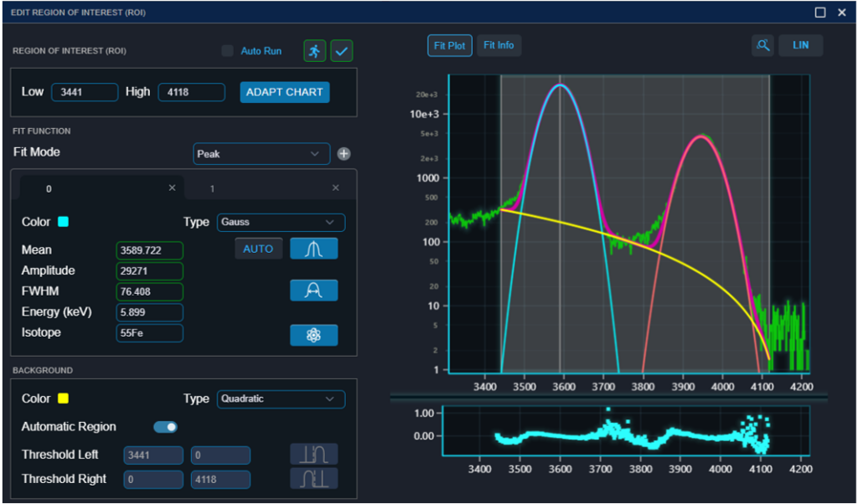The image size is (858, 504).
Task: Click Threshold Left field showing 3441
Action: pos(153,455)
